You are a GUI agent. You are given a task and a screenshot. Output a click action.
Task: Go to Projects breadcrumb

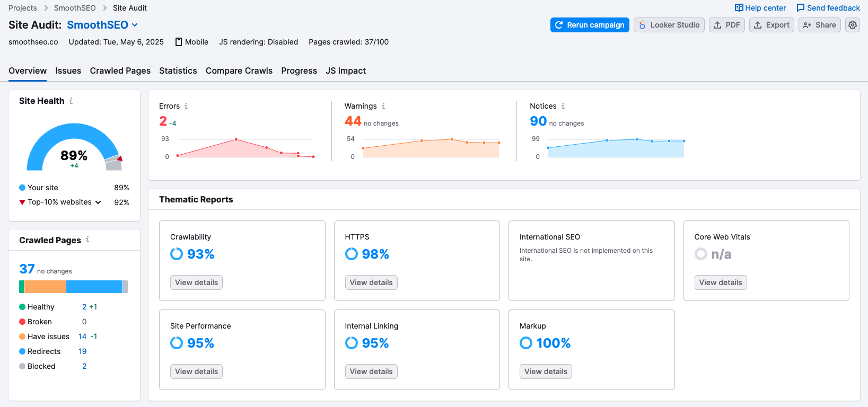pyautogui.click(x=23, y=8)
